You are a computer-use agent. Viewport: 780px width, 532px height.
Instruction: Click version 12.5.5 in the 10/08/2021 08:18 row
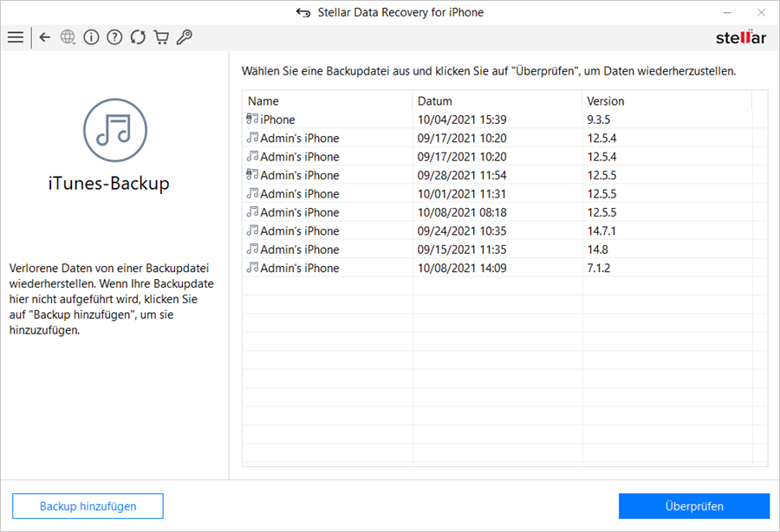601,213
